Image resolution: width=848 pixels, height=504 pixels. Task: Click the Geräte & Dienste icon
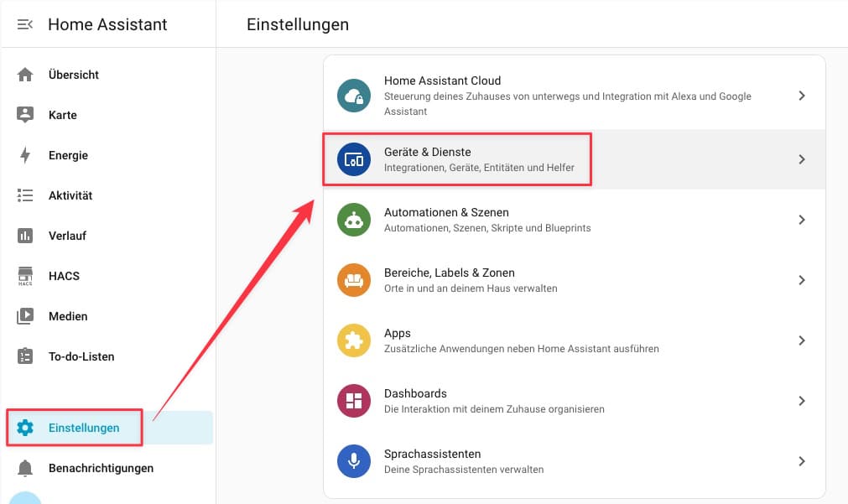[354, 159]
